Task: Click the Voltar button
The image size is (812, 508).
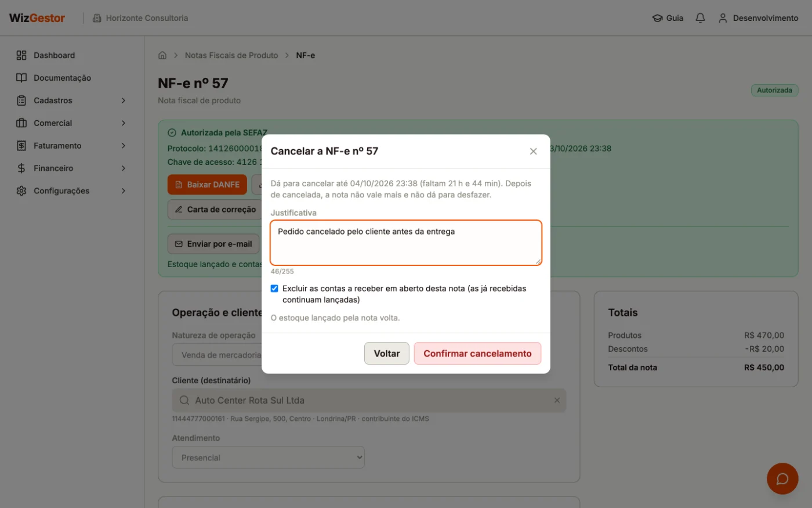Action: tap(387, 354)
